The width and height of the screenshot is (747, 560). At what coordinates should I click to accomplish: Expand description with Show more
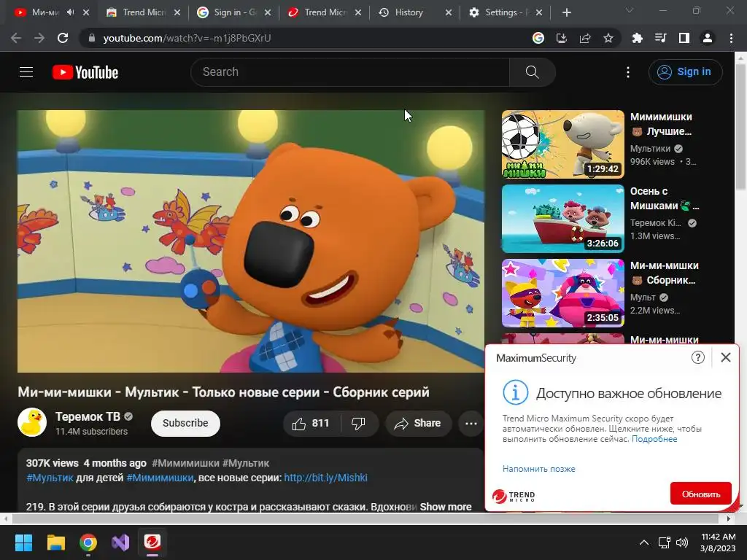[446, 507]
